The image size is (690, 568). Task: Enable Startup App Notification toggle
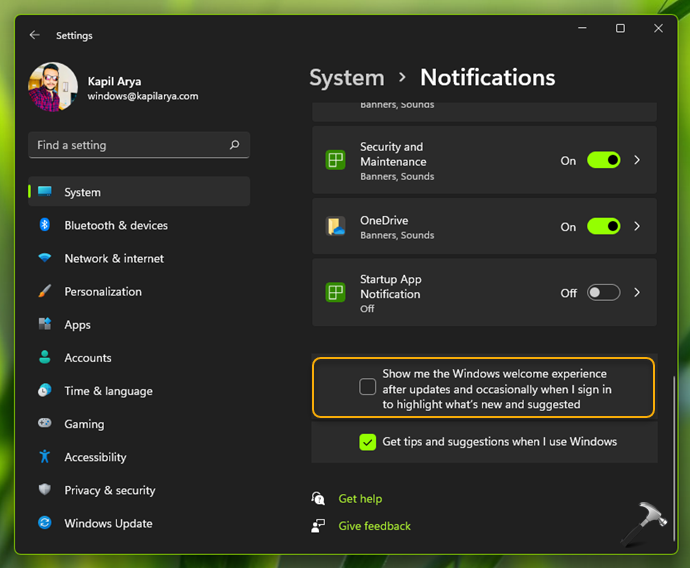point(603,293)
